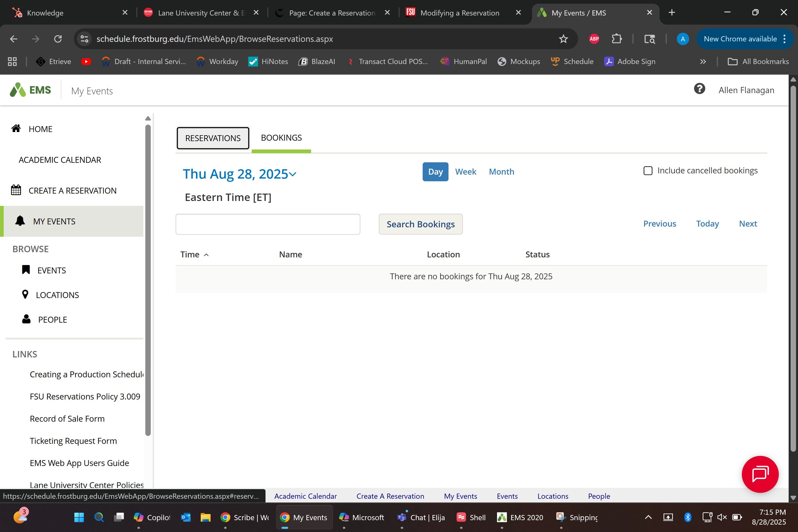
Task: Bookmark page with the star icon
Action: [563, 39]
